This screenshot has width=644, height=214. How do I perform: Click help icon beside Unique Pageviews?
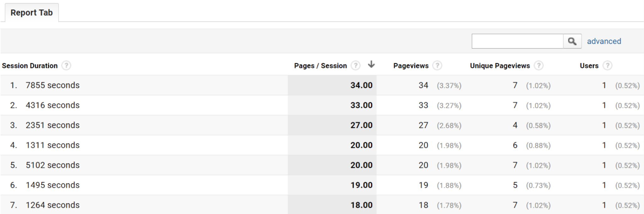click(x=539, y=65)
